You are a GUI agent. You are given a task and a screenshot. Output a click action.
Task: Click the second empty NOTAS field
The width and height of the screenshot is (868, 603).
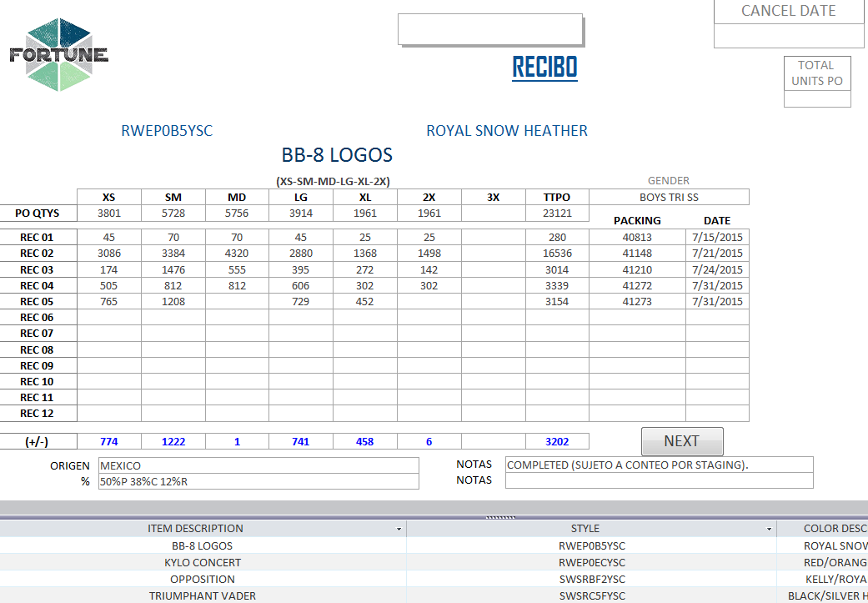660,480
